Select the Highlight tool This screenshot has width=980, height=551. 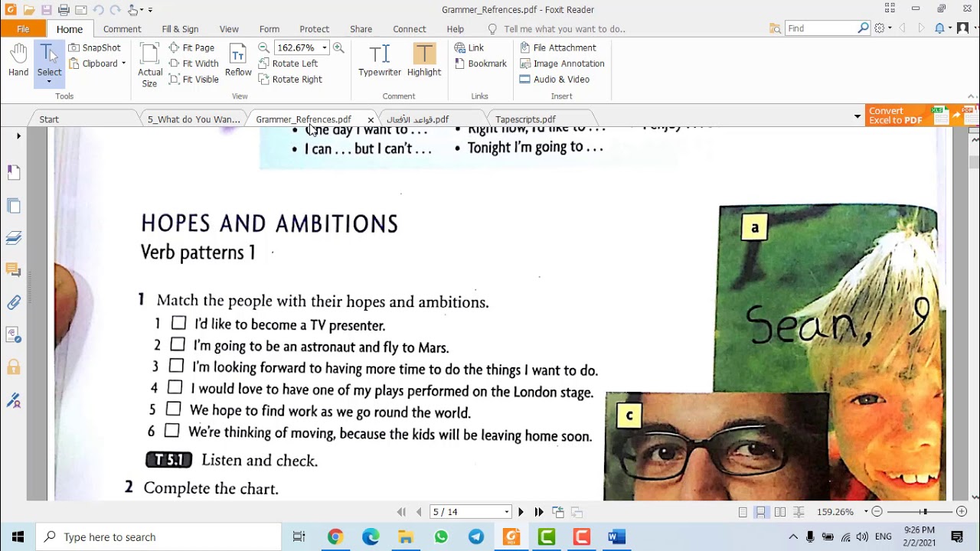pos(424,60)
